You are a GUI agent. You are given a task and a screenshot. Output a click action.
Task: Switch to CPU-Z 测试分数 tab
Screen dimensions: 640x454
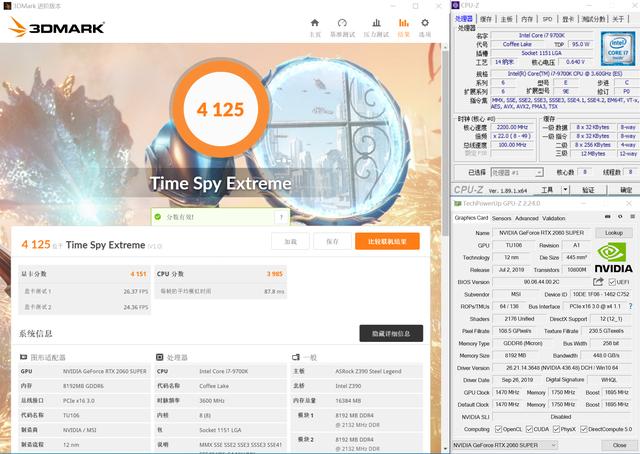[593, 19]
